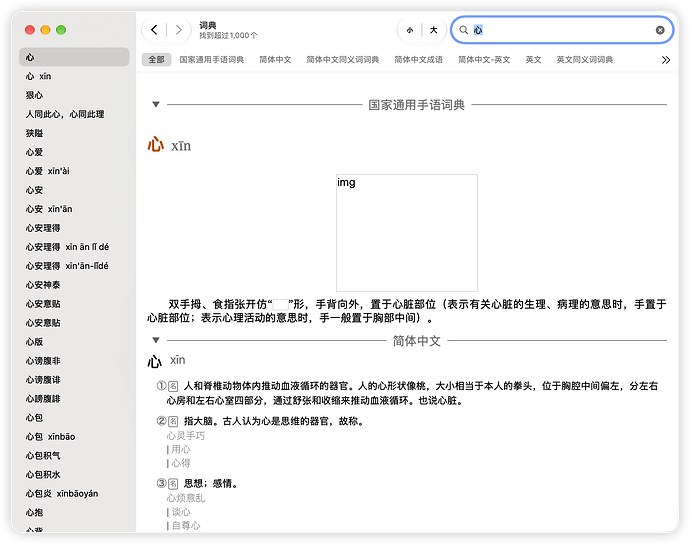The height and width of the screenshot is (544, 690).
Task: Switch to the 英文 tab
Action: [x=533, y=59]
